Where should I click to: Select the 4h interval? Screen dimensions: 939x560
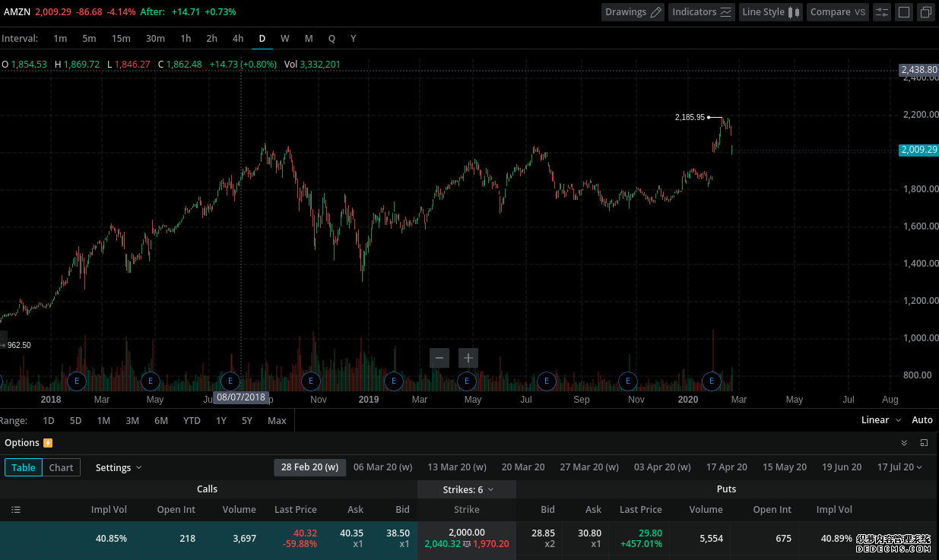(238, 38)
